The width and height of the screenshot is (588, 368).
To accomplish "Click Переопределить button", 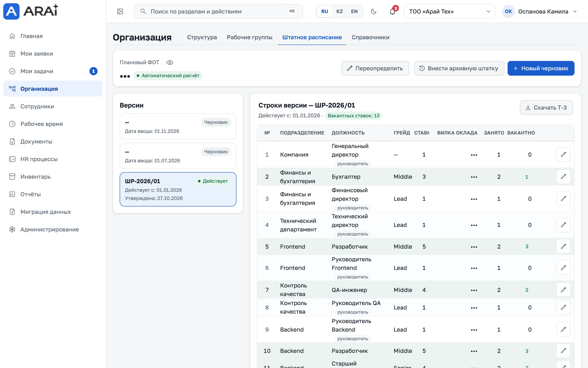I will click(375, 68).
